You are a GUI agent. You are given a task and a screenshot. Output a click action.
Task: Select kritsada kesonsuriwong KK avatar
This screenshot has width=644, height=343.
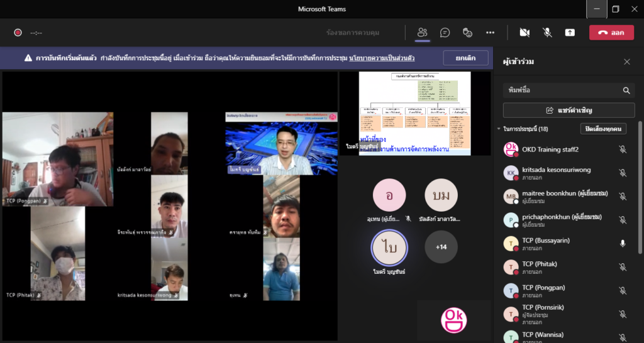[511, 173]
